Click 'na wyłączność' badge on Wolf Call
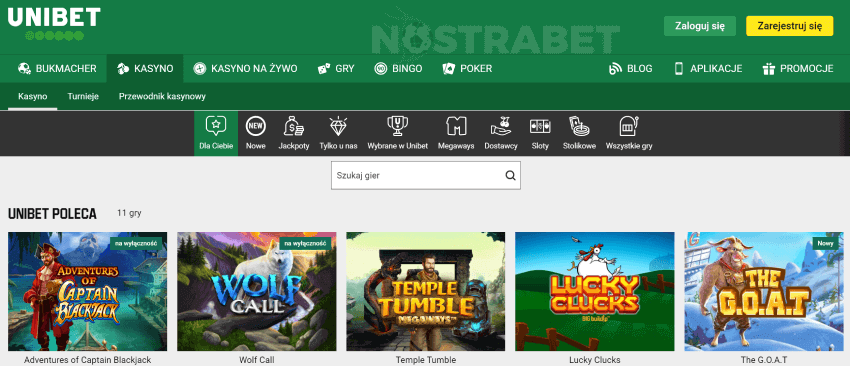The height and width of the screenshot is (366, 850). click(305, 244)
